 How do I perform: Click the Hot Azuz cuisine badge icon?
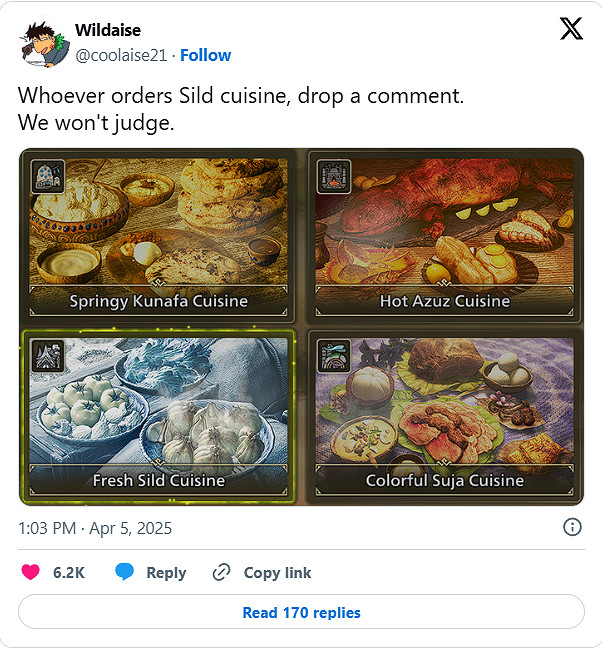(333, 176)
